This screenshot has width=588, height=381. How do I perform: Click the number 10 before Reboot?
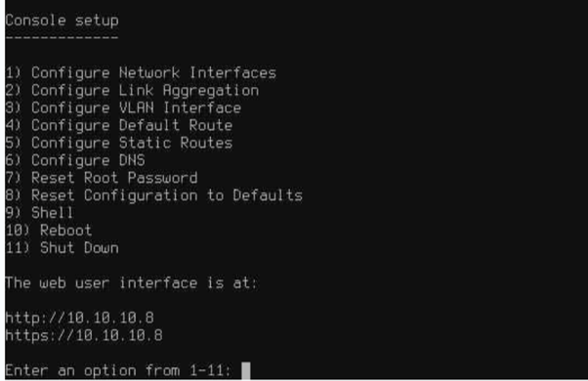tap(14, 231)
